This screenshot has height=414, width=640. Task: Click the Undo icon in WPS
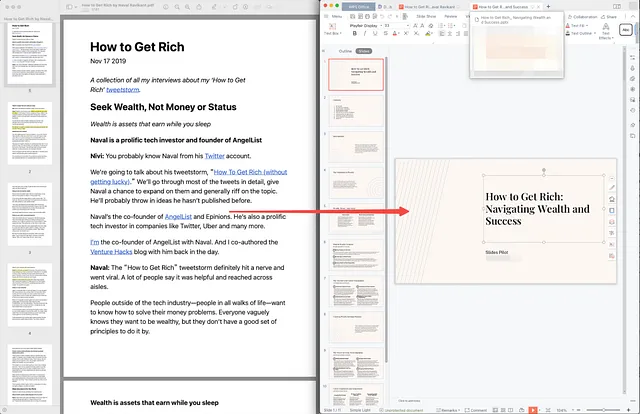(382, 16)
